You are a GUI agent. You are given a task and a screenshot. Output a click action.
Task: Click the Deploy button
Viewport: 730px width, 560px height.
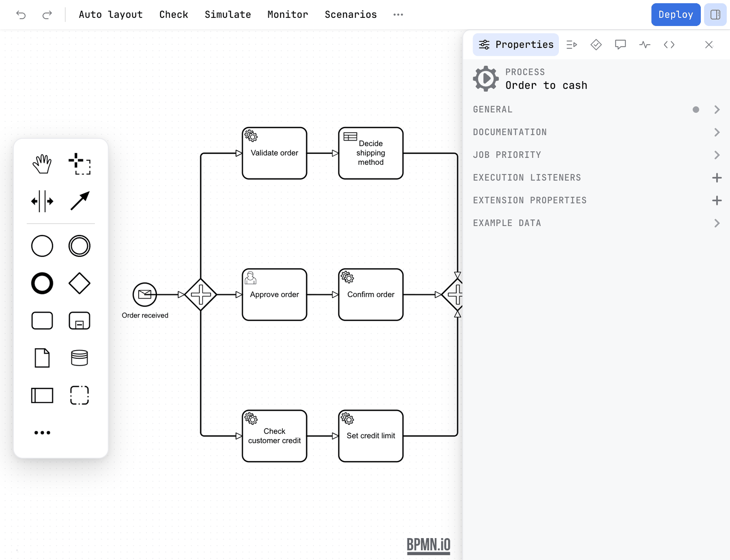[x=676, y=15]
